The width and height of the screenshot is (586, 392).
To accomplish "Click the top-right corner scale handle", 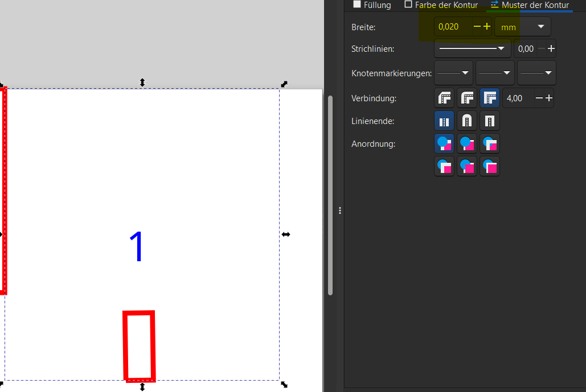I will pyautogui.click(x=284, y=84).
